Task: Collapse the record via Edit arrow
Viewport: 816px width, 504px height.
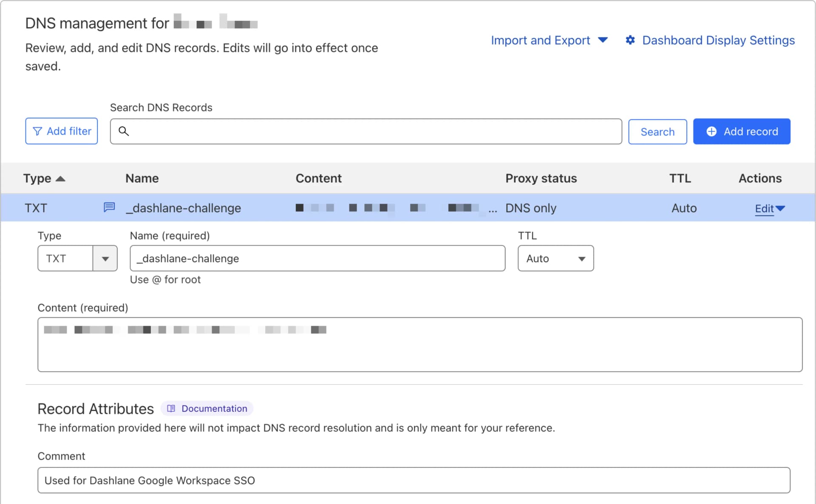Action: (x=780, y=208)
